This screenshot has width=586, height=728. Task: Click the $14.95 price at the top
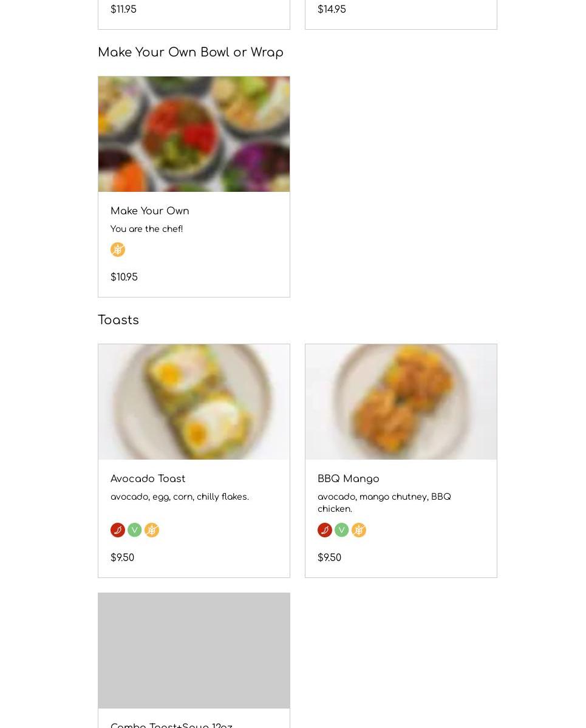(x=332, y=10)
